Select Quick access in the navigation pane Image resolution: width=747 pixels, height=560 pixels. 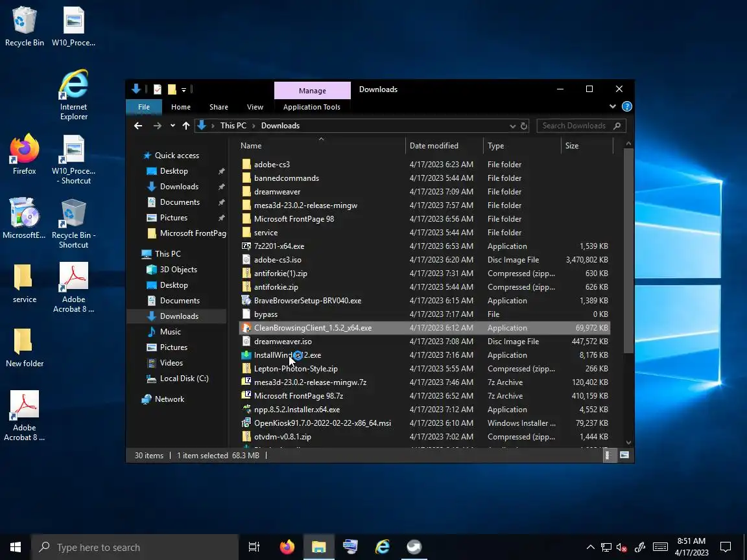[177, 156]
